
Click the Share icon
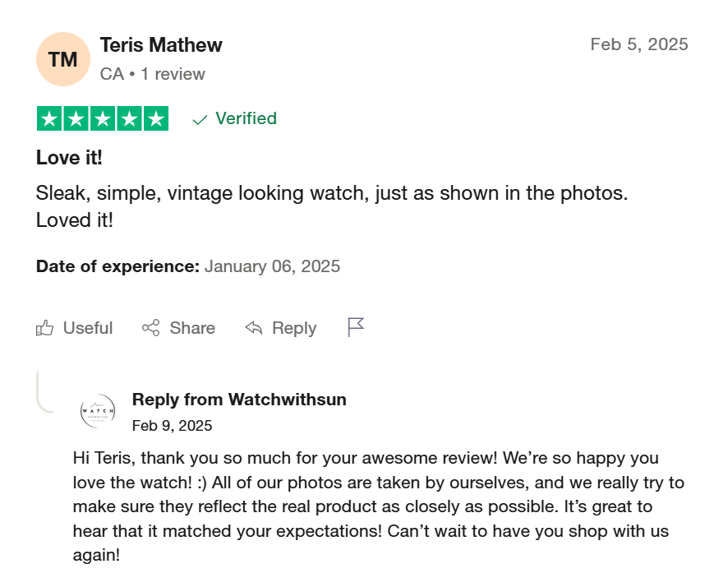(151, 327)
